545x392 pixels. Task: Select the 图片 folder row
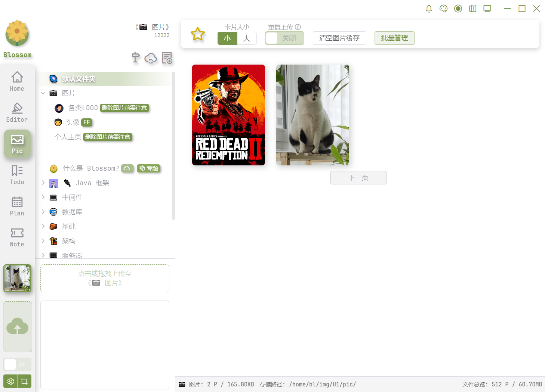point(106,93)
